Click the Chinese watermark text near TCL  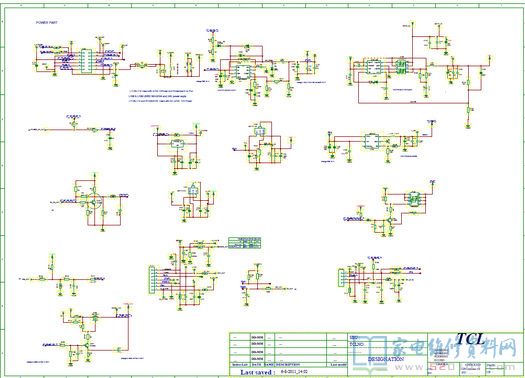click(454, 348)
